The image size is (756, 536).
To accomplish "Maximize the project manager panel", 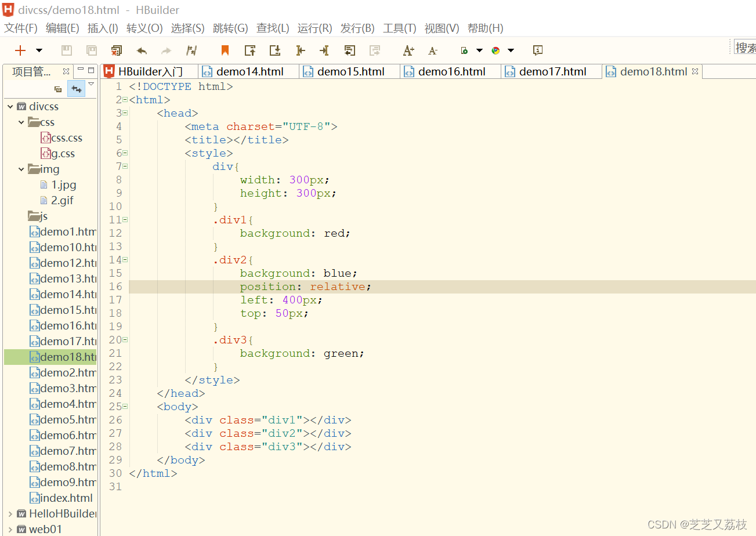I will (x=91, y=70).
